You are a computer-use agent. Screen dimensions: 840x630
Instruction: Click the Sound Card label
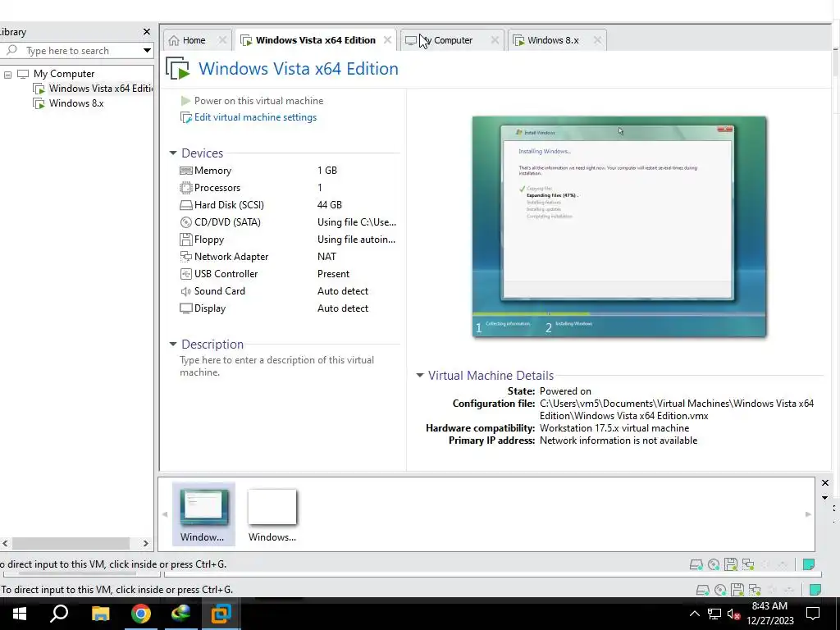coord(220,291)
